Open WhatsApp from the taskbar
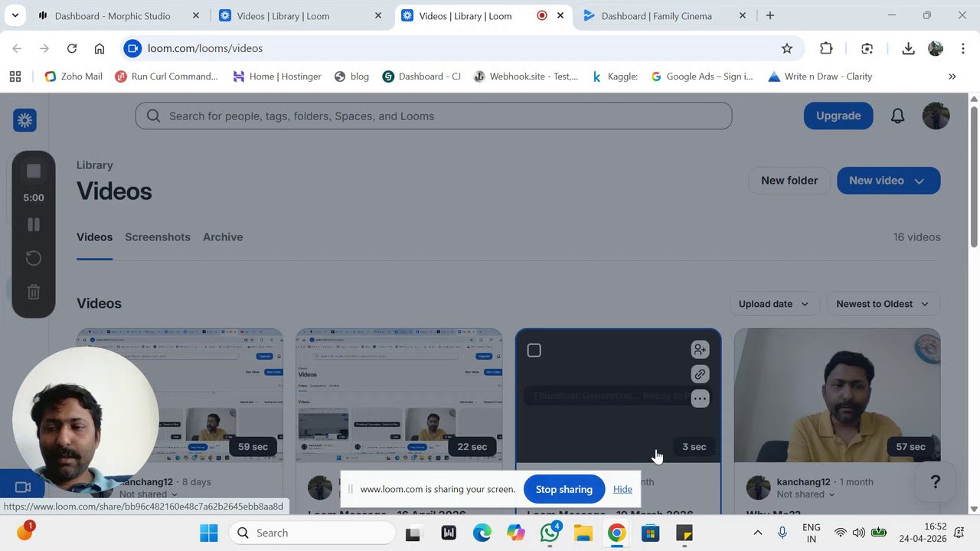Screen dimensions: 980x551 tap(550, 533)
